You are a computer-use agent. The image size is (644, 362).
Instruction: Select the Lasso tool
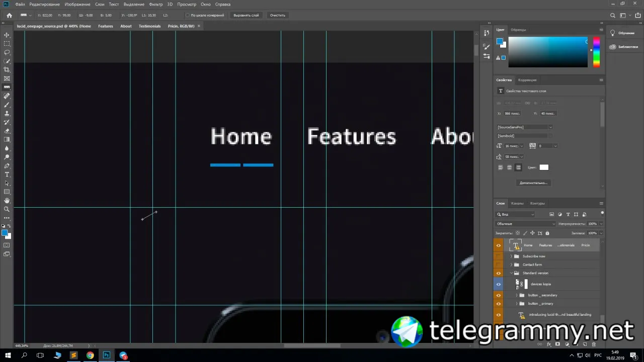click(7, 52)
